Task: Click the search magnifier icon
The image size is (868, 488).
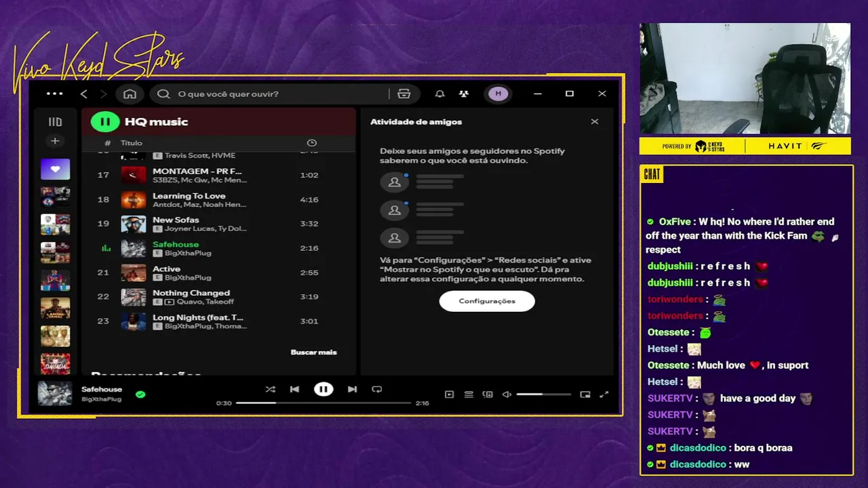Action: click(x=163, y=94)
